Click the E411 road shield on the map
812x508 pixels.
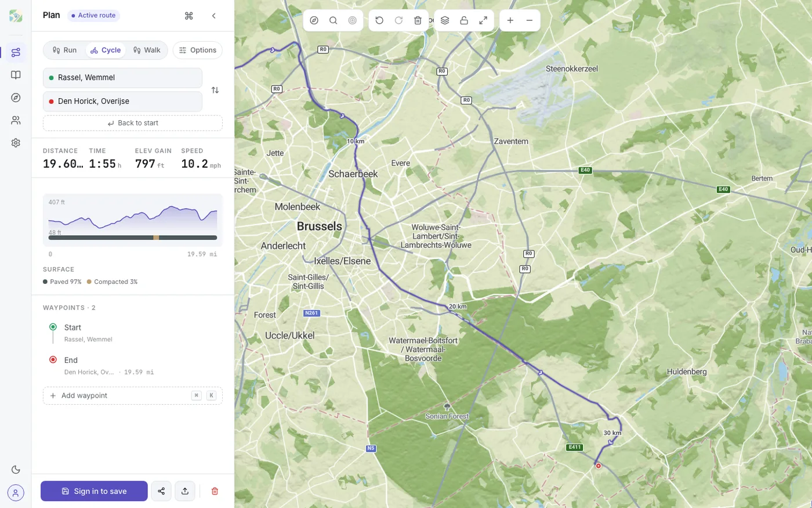[574, 447]
